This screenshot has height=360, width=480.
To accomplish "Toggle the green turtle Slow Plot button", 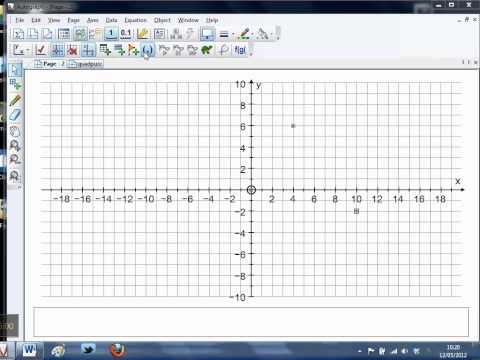I will tap(207, 50).
